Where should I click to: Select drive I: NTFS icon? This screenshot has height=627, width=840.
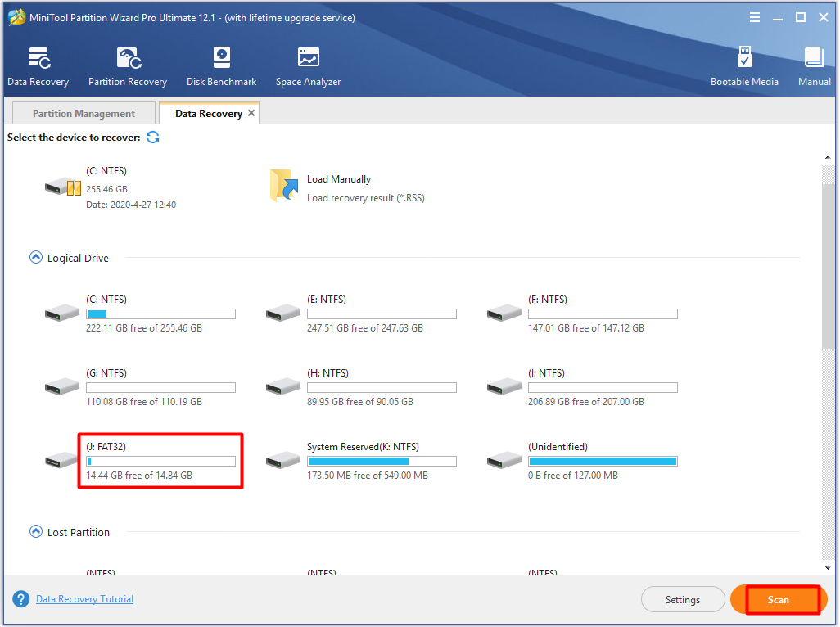504,386
